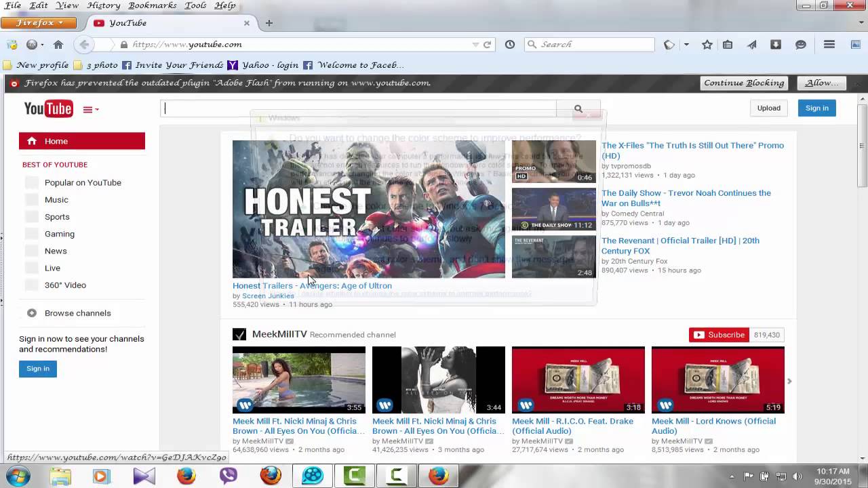This screenshot has height=488, width=868.
Task: Open the Edit menu
Action: tap(39, 5)
